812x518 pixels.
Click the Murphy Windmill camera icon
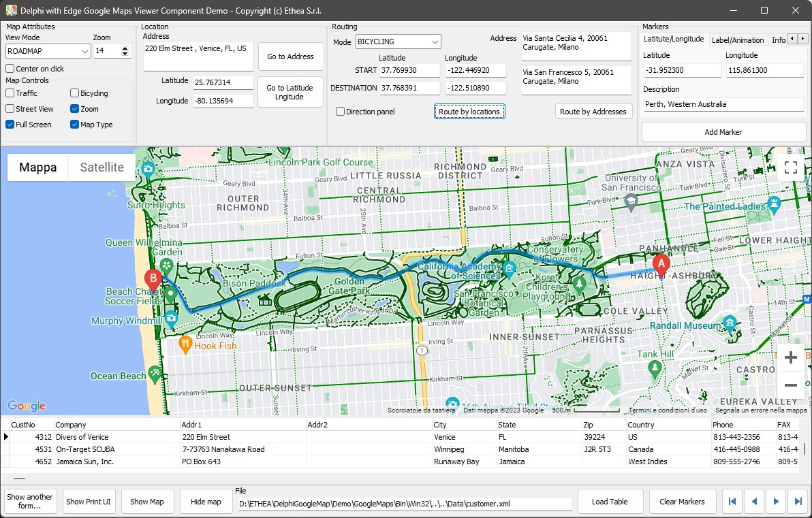171,319
